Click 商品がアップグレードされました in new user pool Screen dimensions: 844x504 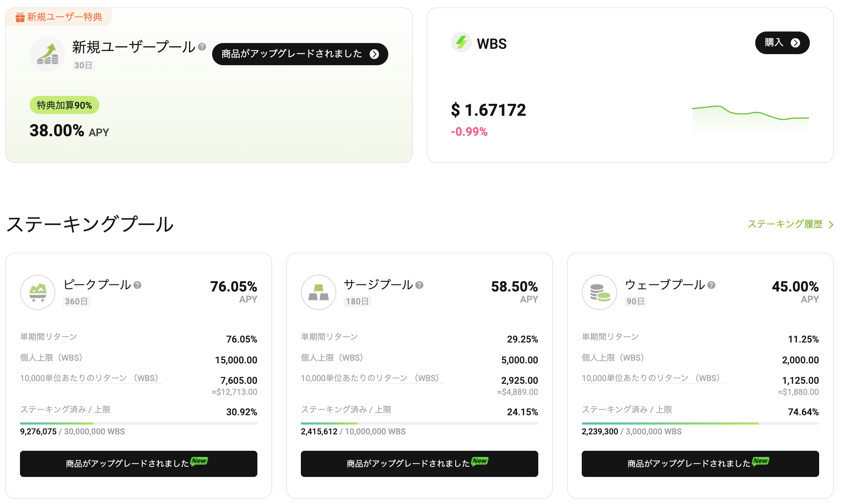[300, 54]
